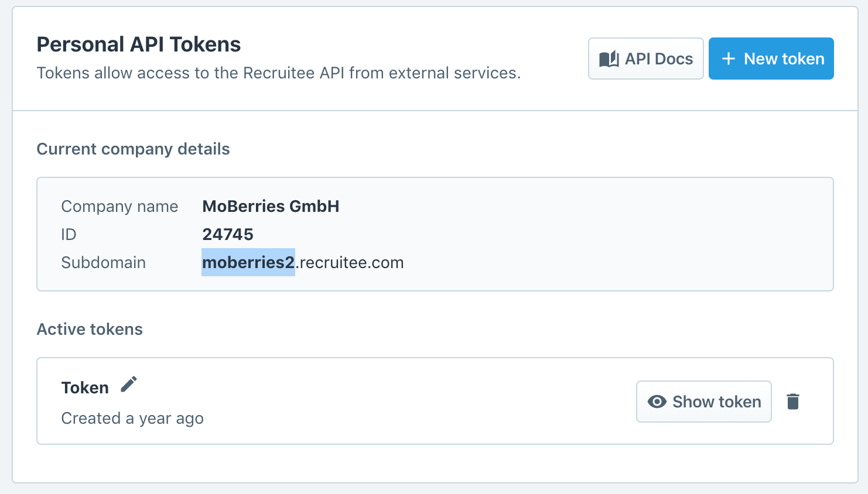
Task: Click the MoBerries GmbH company name value
Action: pos(271,206)
